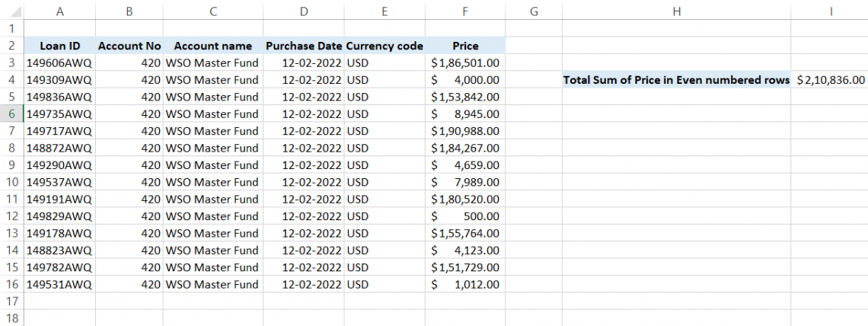Select row header 6
The image size is (868, 326).
pos(11,113)
